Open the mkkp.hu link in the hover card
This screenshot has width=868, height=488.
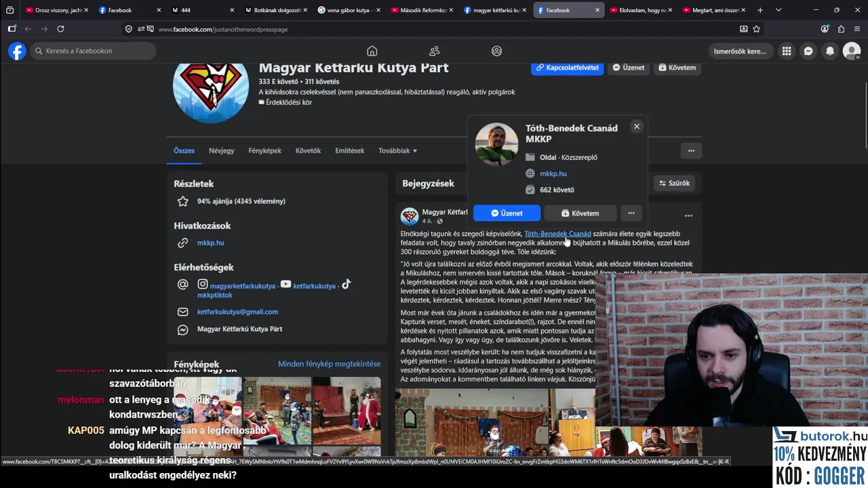(553, 174)
